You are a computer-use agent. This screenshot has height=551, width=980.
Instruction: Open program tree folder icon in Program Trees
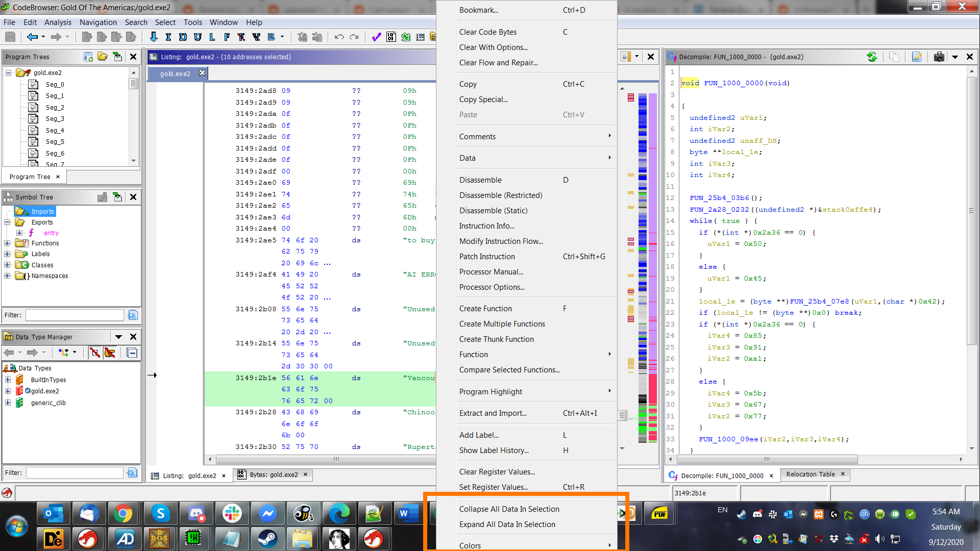coord(103,57)
